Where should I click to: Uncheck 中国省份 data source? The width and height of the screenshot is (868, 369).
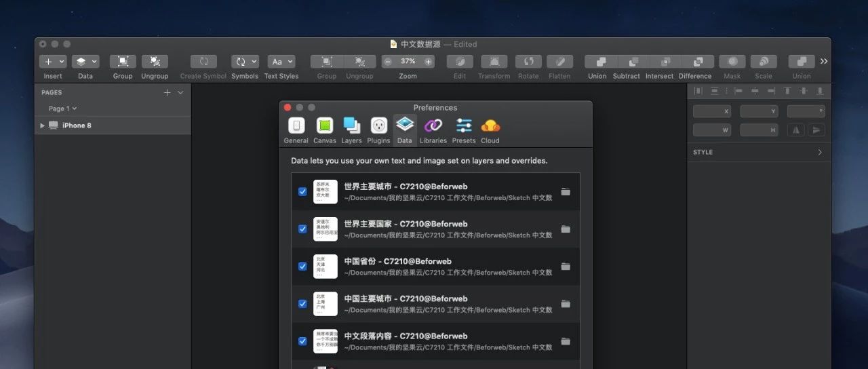302,267
